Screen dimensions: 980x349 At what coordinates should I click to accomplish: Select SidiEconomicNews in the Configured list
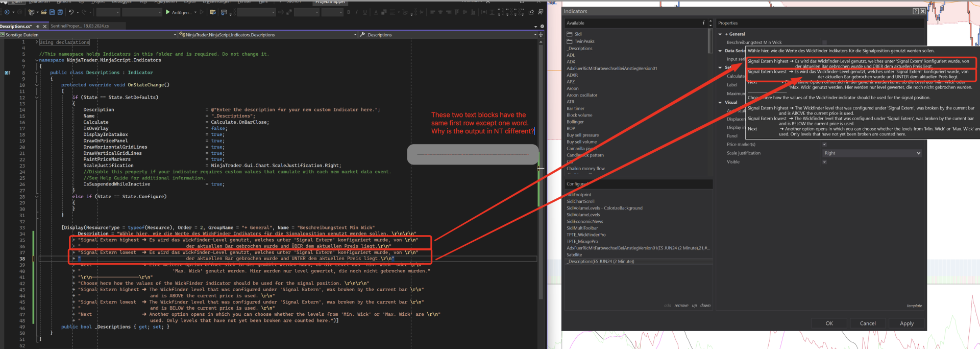click(x=584, y=221)
